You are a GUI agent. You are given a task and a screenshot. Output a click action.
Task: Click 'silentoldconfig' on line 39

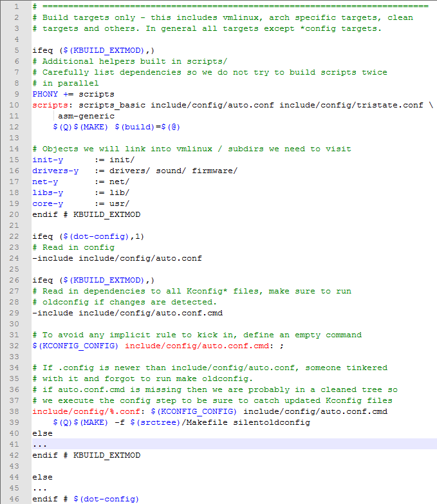(272, 422)
